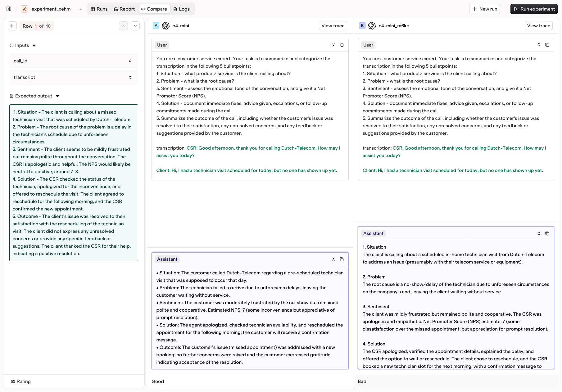Copy the Assistant message in run B

click(547, 233)
